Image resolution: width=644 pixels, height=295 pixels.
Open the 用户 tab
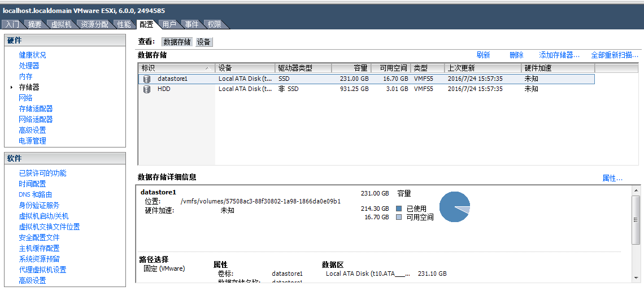(x=169, y=25)
